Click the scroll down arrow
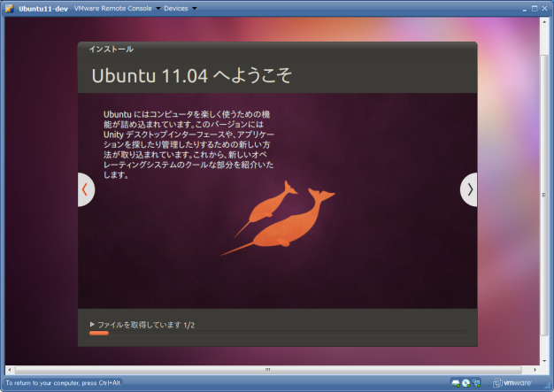This screenshot has width=554, height=392. [x=544, y=361]
